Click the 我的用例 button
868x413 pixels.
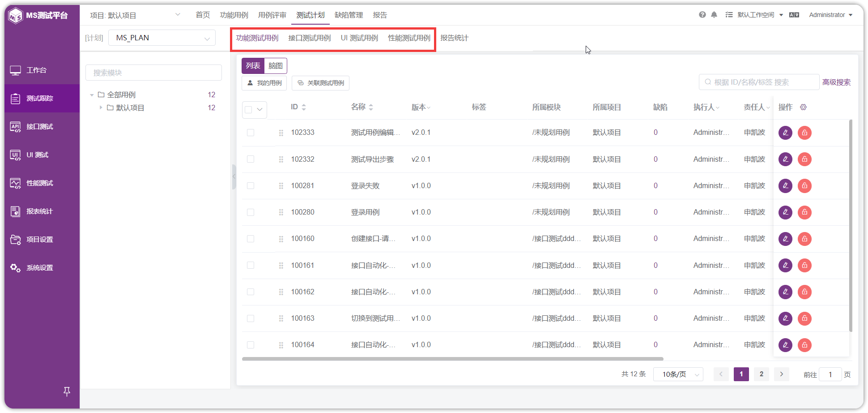[x=264, y=83]
